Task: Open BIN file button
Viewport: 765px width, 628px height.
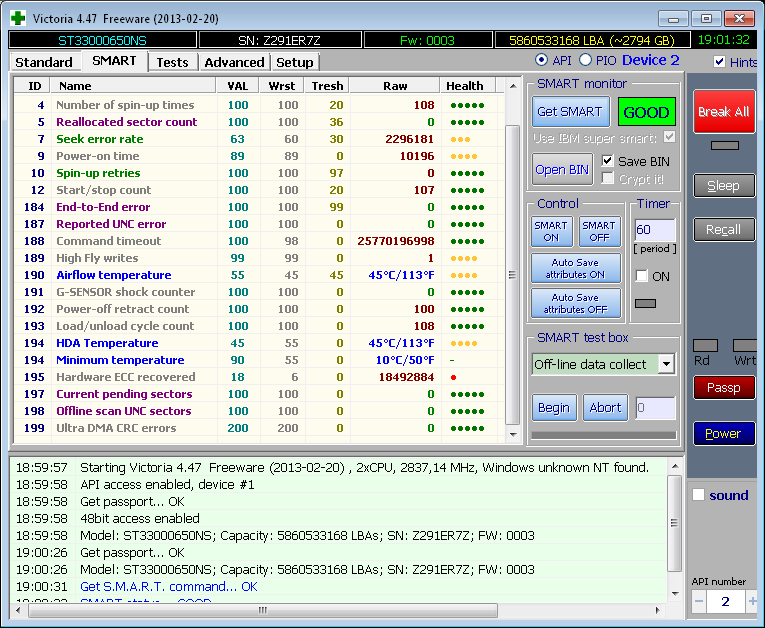Action: point(563,169)
